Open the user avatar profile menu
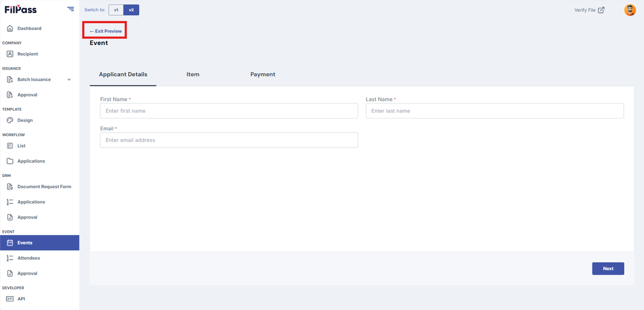 click(x=630, y=10)
